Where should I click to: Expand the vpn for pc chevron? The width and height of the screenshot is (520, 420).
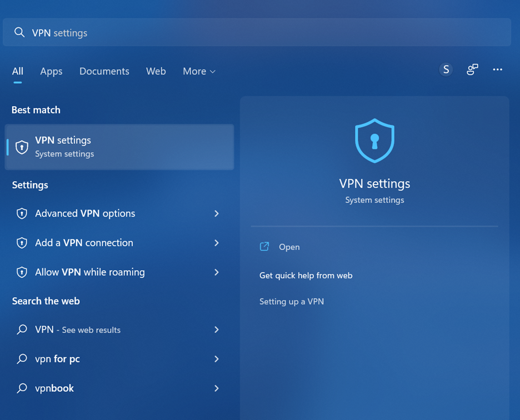(217, 359)
